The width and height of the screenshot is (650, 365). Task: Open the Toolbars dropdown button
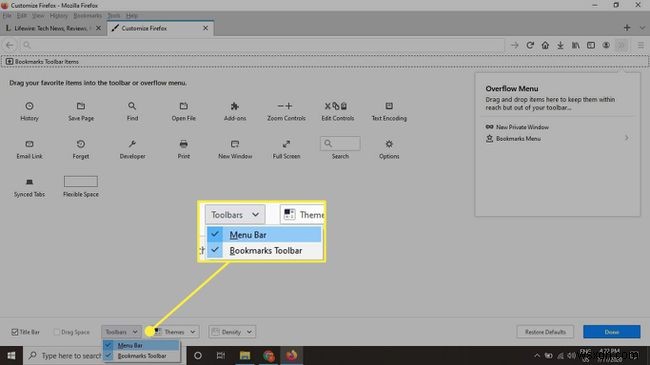pyautogui.click(x=121, y=332)
